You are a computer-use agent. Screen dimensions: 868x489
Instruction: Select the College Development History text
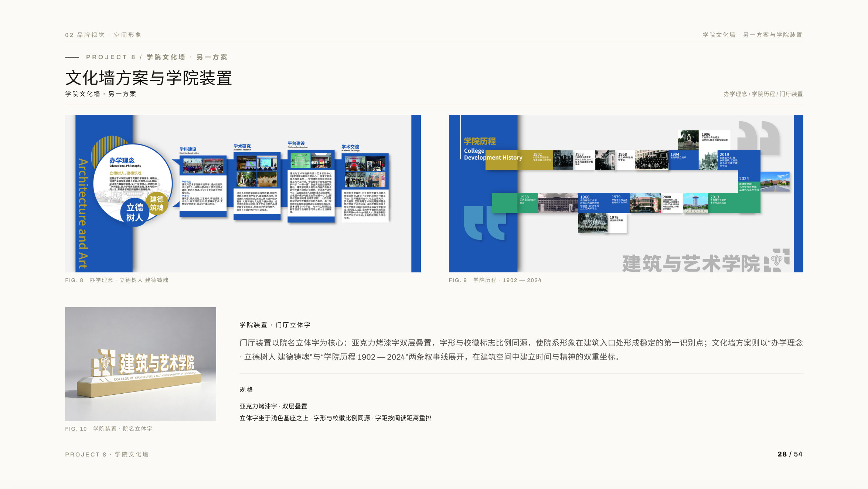493,154
